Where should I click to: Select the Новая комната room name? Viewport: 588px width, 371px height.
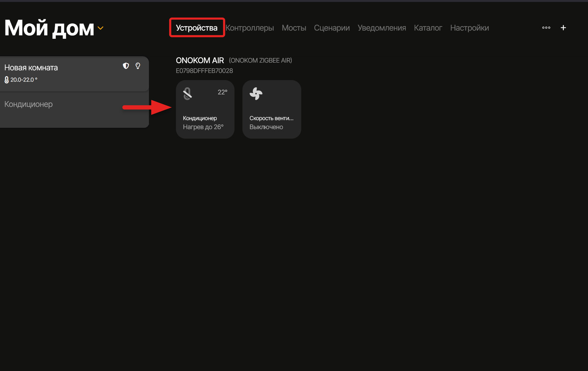click(x=31, y=67)
